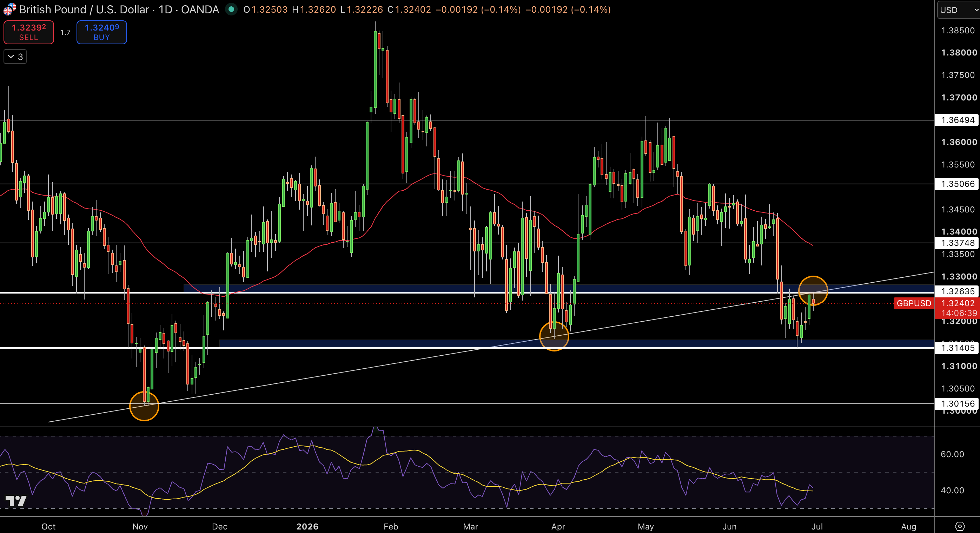Select the 1.35066 horizontal line price label

tap(957, 184)
